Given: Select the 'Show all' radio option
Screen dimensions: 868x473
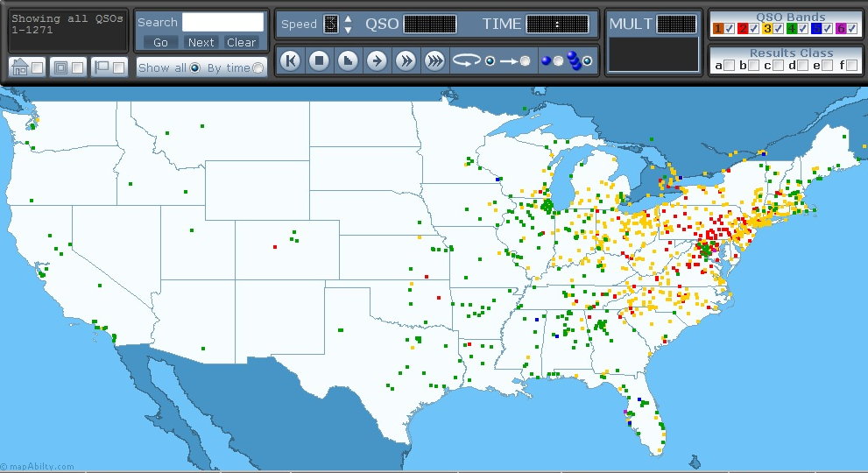Looking at the screenshot, I should tap(194, 68).
